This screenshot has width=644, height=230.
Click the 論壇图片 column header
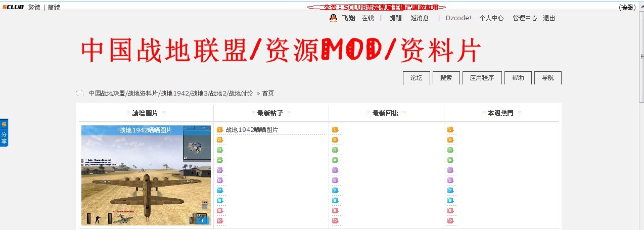[146, 113]
